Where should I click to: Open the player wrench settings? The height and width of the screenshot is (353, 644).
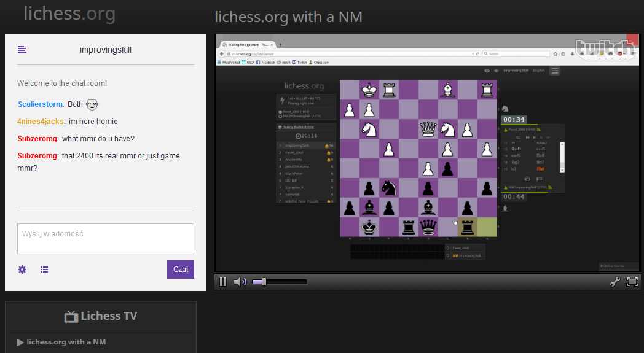point(615,282)
